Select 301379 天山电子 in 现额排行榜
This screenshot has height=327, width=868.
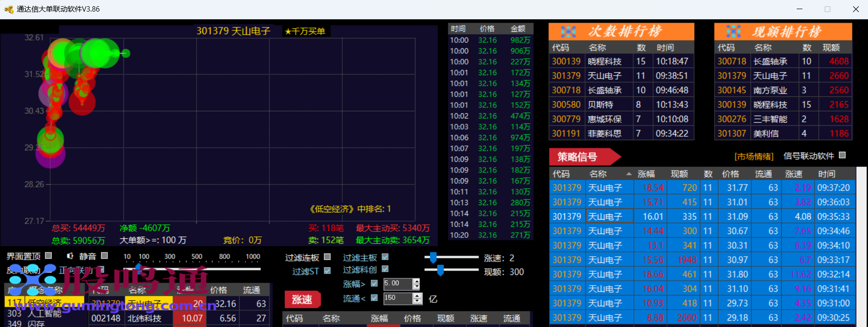pos(783,76)
